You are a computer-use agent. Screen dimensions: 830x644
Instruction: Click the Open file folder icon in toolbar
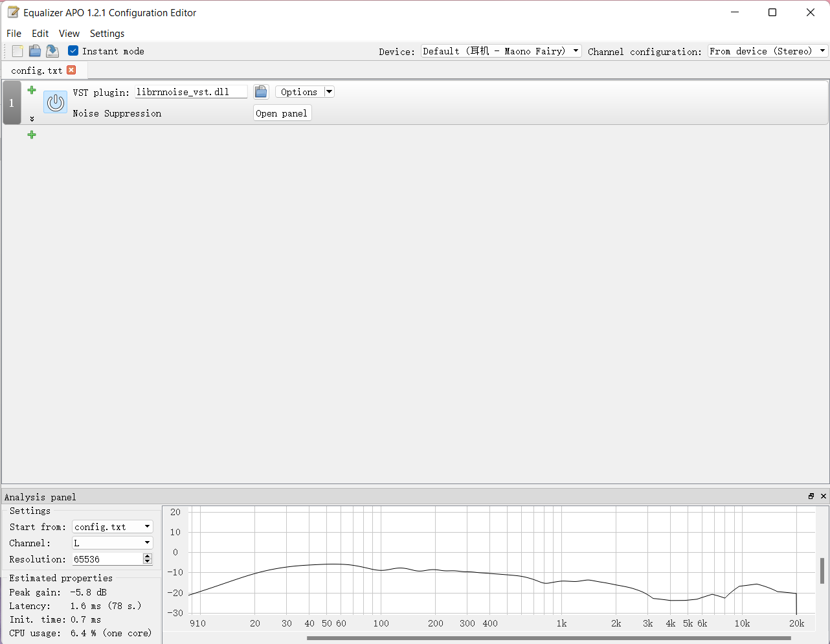[35, 51]
